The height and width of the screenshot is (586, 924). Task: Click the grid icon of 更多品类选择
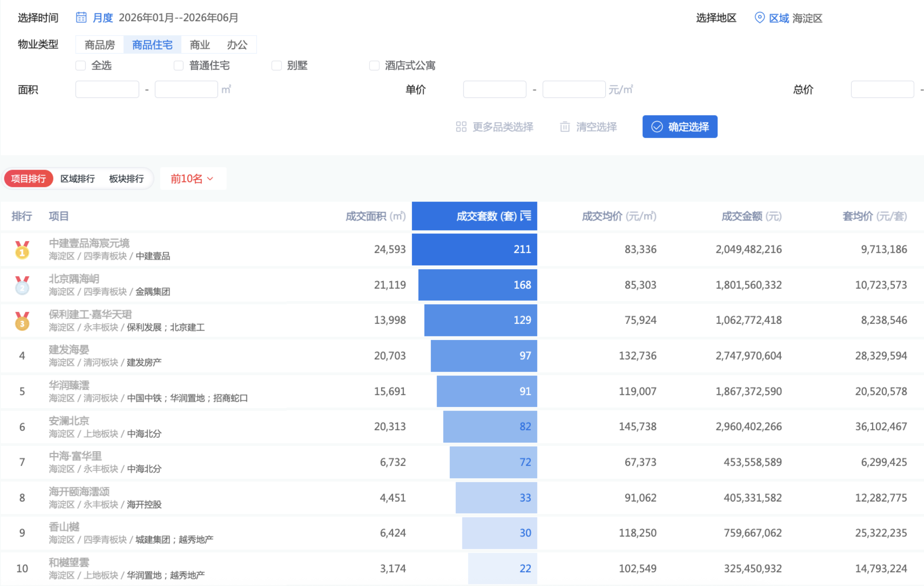pyautogui.click(x=461, y=127)
